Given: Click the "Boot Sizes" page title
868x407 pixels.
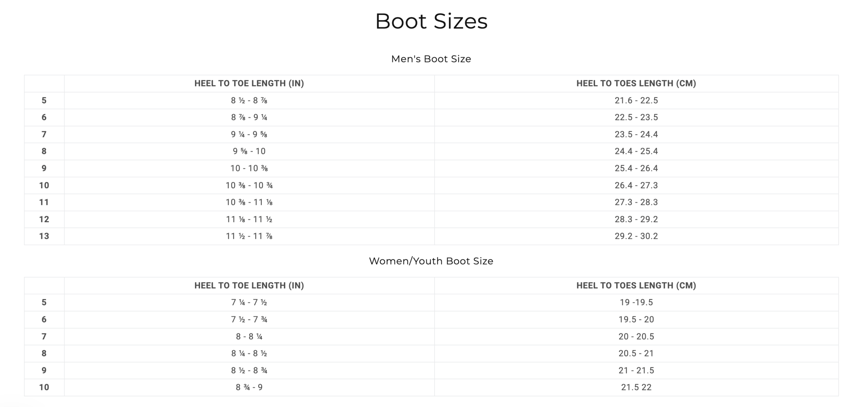Looking at the screenshot, I should 431,21.
